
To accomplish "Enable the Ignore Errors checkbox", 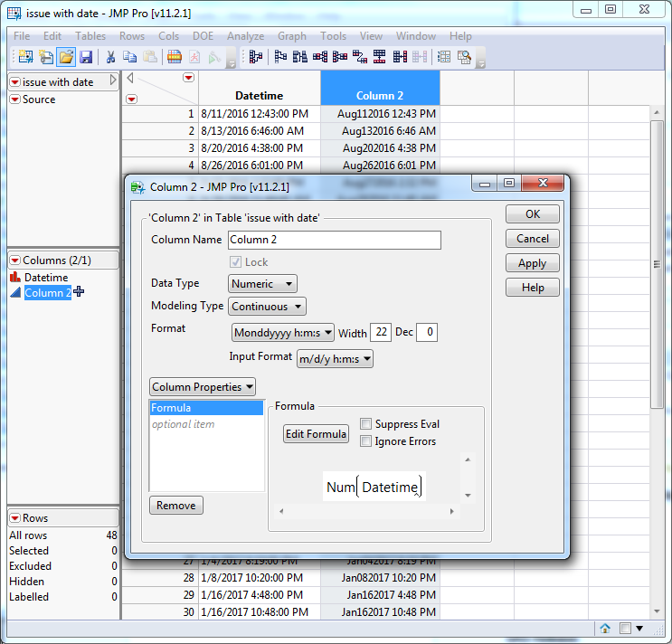I will pos(365,440).
